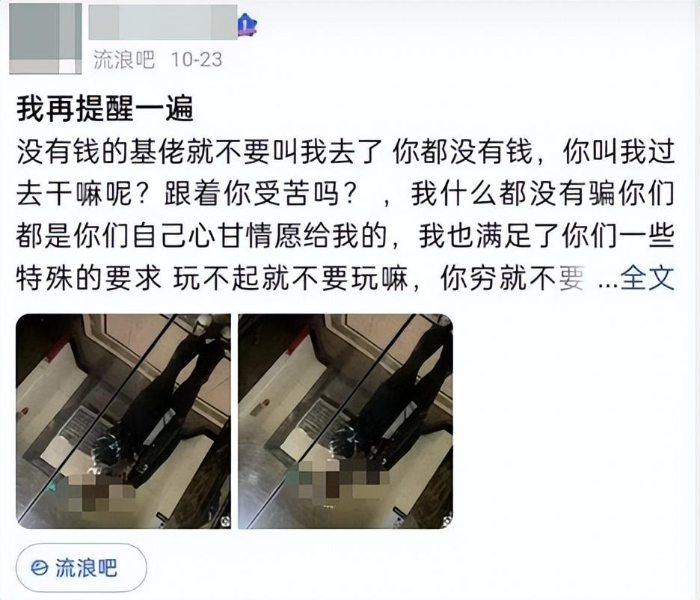Click the icon inside the 流浪吧 tag
700x600 pixels.
point(40,568)
